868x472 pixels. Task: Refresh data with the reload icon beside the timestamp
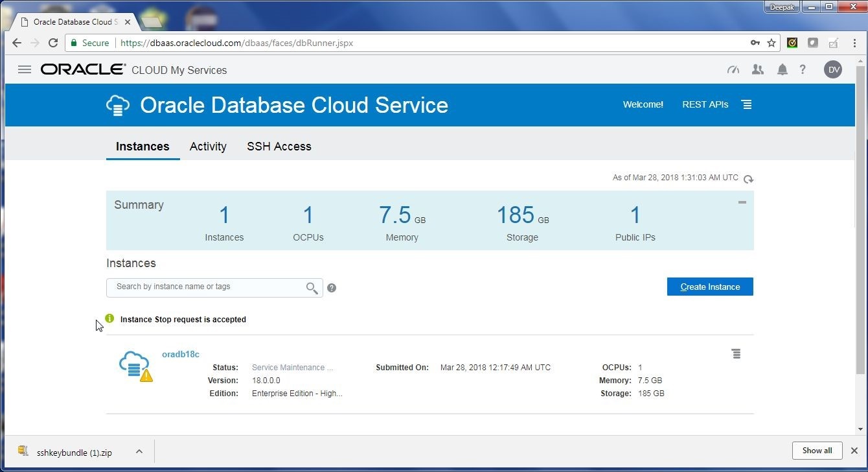tap(748, 178)
